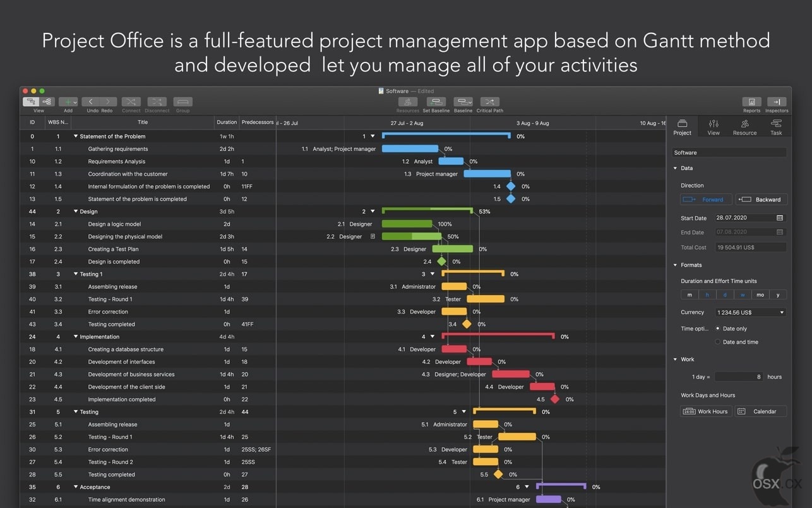Set scheduling direction to Forward
Image resolution: width=812 pixels, height=508 pixels.
click(706, 200)
